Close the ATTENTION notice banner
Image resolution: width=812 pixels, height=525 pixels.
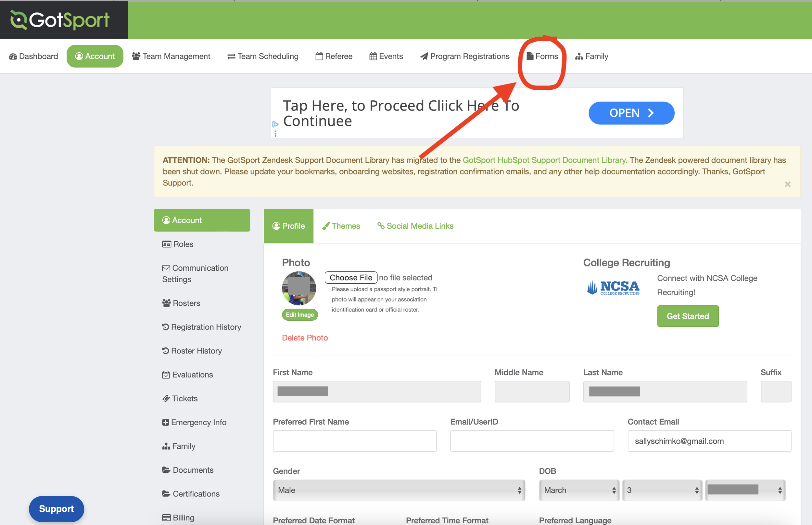(x=787, y=184)
